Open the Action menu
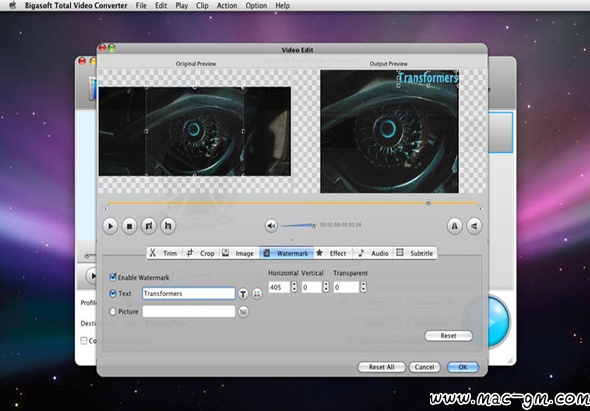The width and height of the screenshot is (590, 411). 227,6
